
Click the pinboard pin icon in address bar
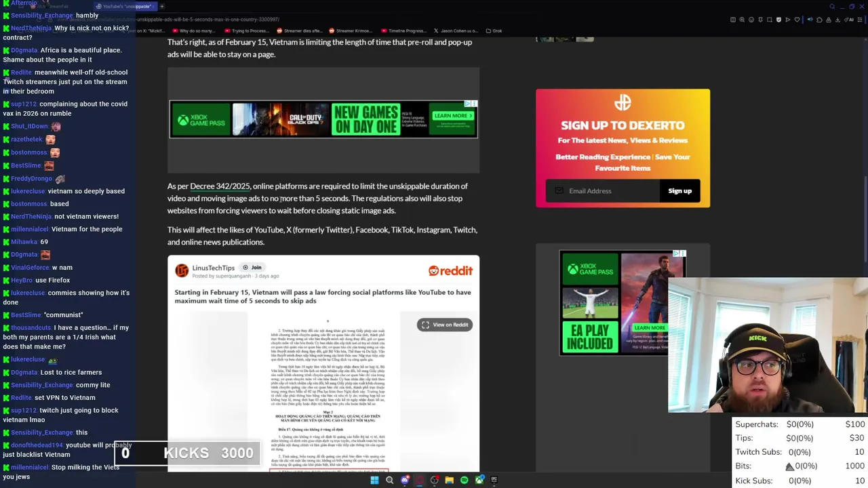(x=760, y=20)
